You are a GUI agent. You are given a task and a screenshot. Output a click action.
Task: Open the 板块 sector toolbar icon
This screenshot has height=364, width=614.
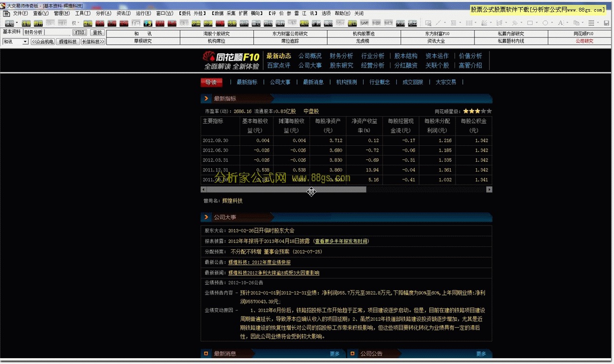tap(244, 23)
